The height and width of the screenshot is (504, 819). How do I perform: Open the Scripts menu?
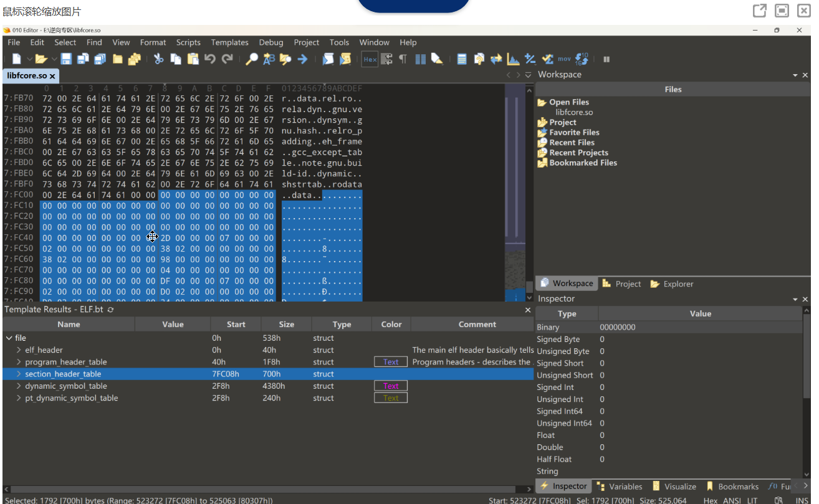[x=188, y=42]
